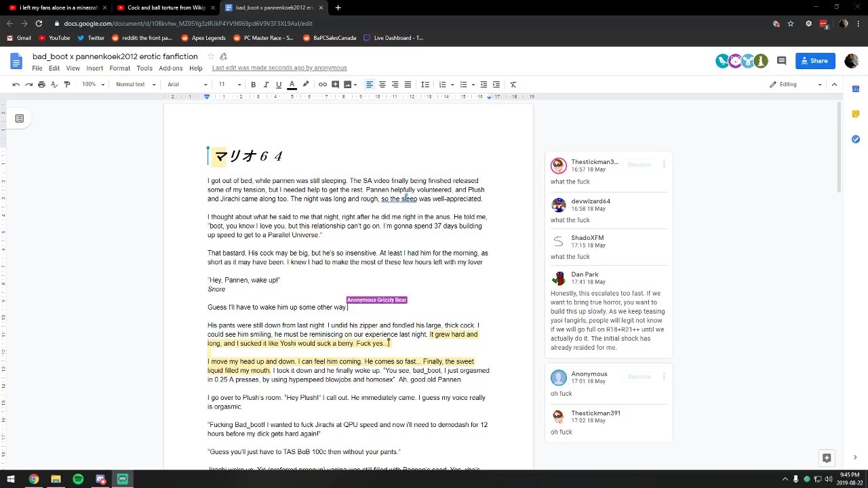Open the Insert menu
Image resolution: width=868 pixels, height=488 pixels.
pos(95,68)
